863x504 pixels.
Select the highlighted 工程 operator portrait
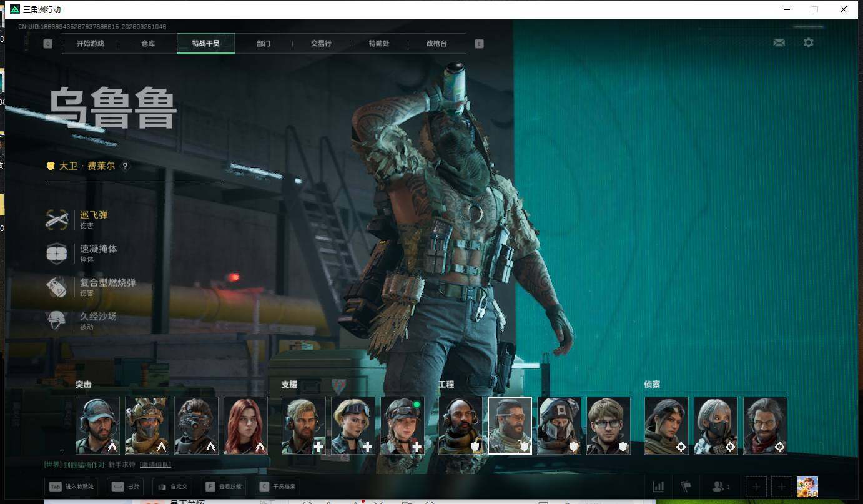point(510,425)
